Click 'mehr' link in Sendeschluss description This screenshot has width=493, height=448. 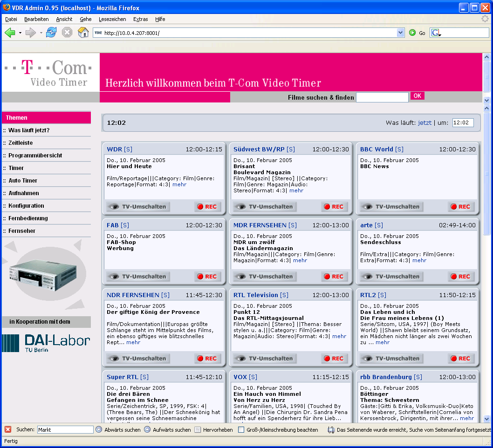tap(419, 260)
